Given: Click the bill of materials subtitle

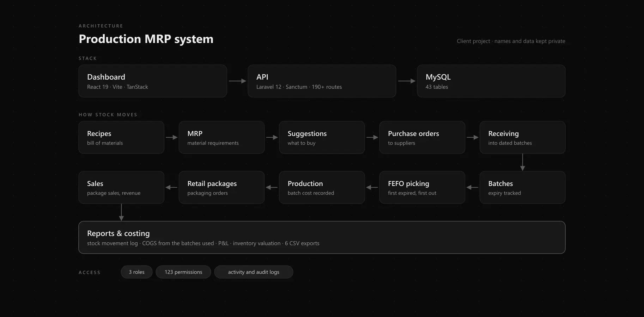Looking at the screenshot, I should click(x=105, y=143).
